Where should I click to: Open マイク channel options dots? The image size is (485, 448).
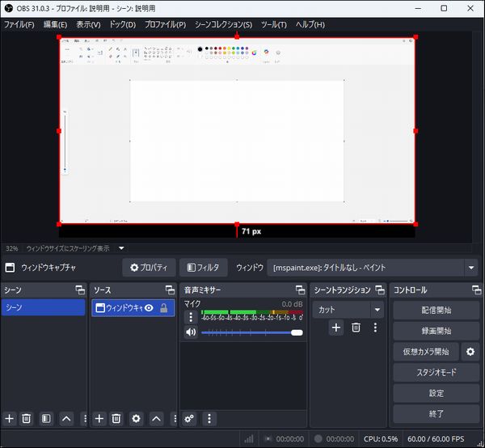191,317
